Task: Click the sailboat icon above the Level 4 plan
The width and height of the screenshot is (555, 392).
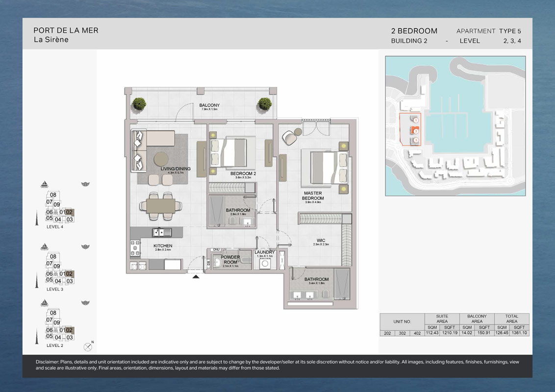Action: (45, 185)
